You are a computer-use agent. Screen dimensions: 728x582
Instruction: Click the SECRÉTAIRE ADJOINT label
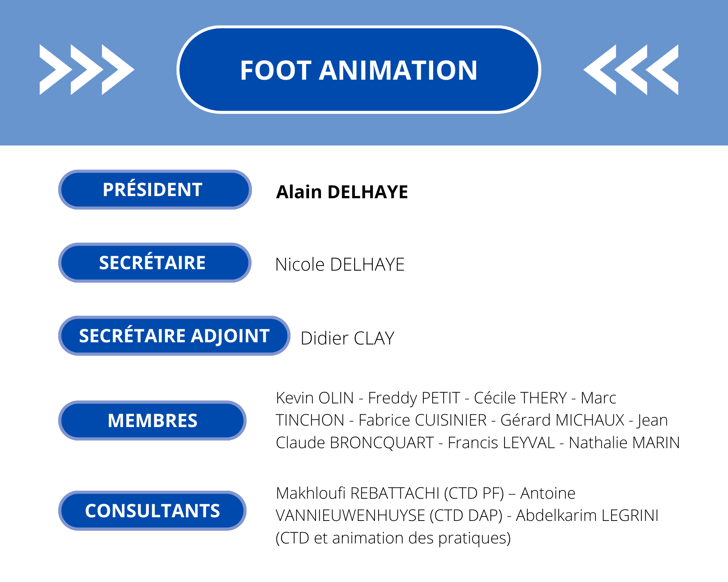[x=174, y=336]
